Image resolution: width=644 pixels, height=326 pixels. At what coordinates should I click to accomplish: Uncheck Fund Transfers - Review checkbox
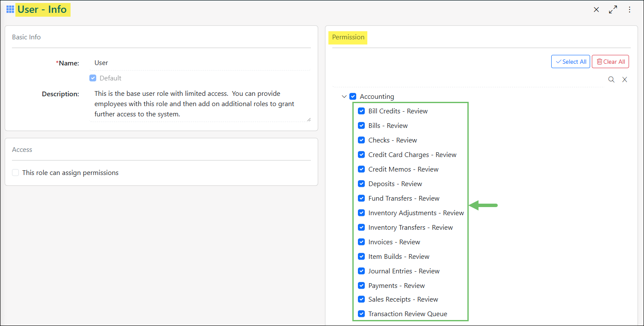click(x=361, y=199)
